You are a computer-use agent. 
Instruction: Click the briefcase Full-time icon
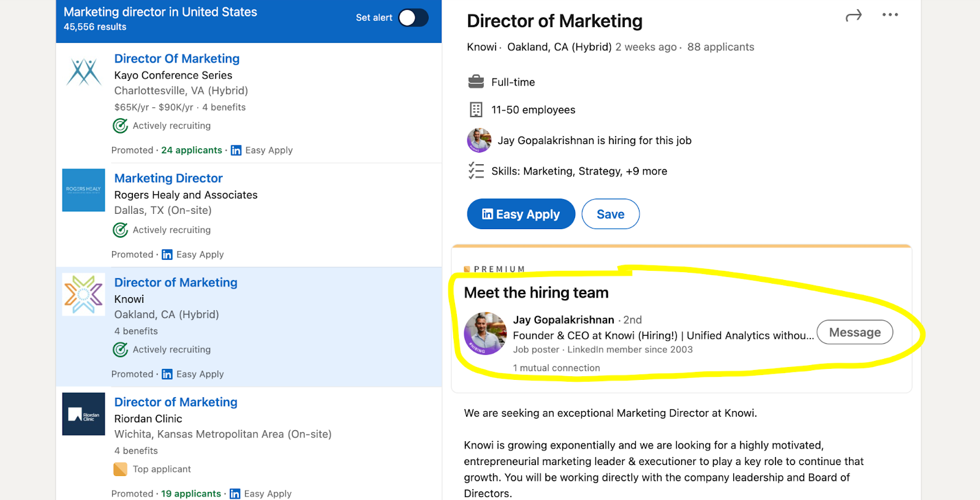[x=476, y=81]
